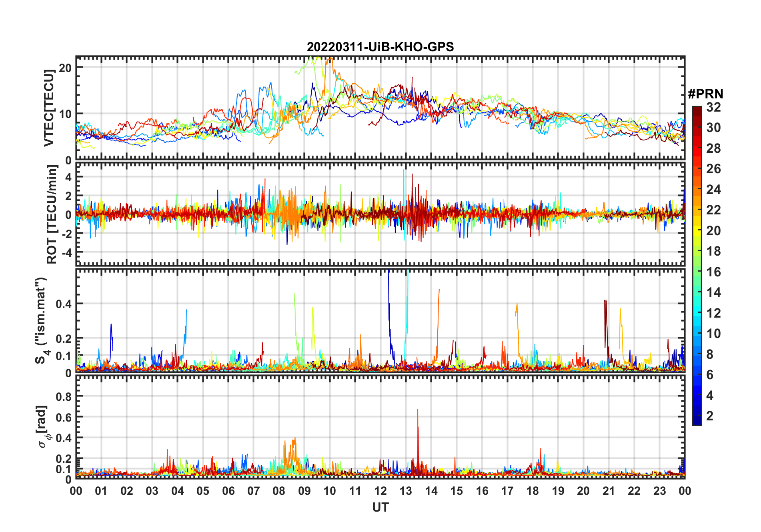Click x-axis tick label 03
Viewport: 761px width, 532px height.
coord(152,491)
